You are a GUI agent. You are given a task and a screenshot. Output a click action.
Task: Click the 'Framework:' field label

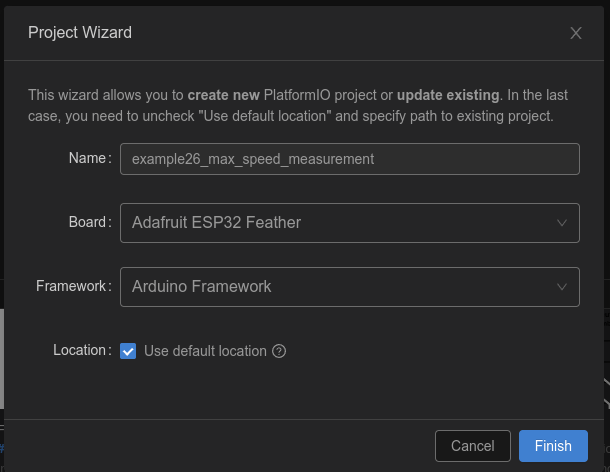click(x=73, y=286)
